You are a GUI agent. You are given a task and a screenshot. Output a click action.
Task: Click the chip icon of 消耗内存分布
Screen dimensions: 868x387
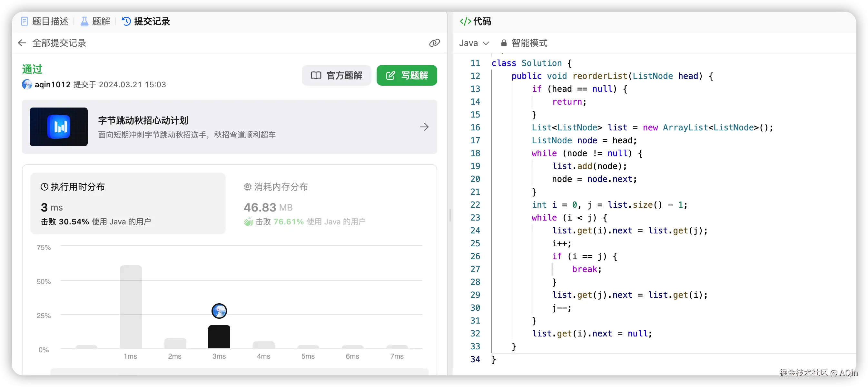tap(248, 187)
